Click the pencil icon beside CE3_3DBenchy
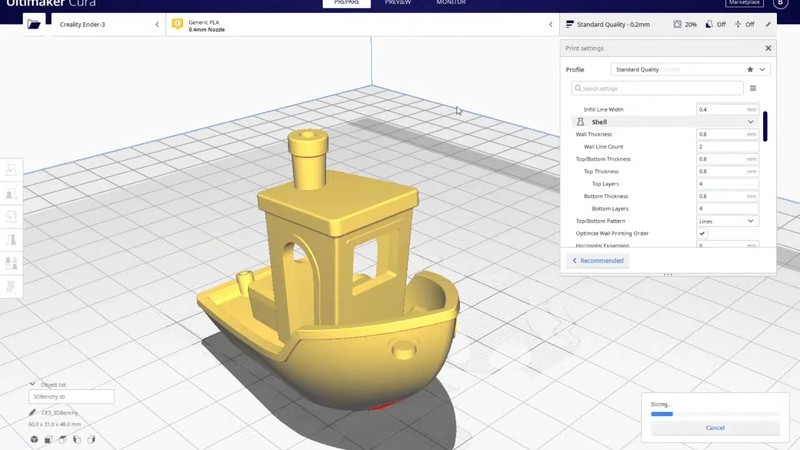Image resolution: width=800 pixels, height=450 pixels. coord(33,412)
